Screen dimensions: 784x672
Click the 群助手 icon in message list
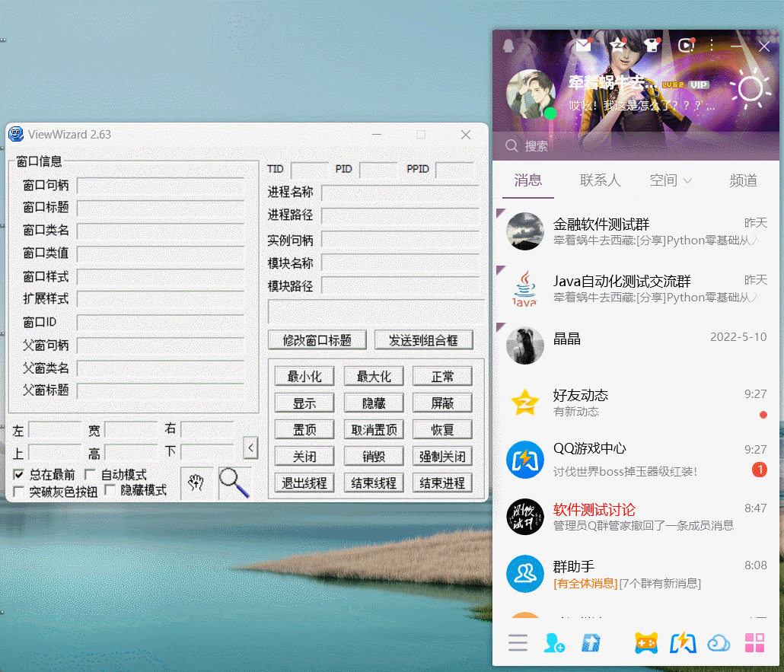[524, 574]
